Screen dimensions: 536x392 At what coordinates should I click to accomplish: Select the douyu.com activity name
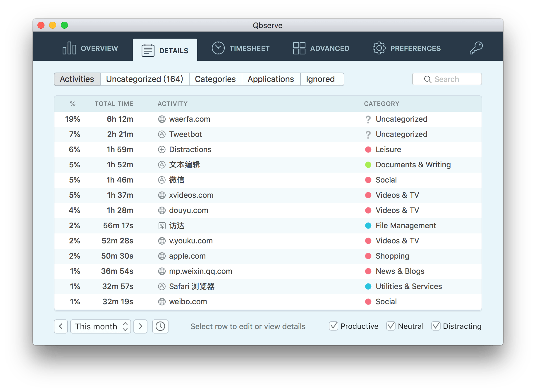[189, 211]
